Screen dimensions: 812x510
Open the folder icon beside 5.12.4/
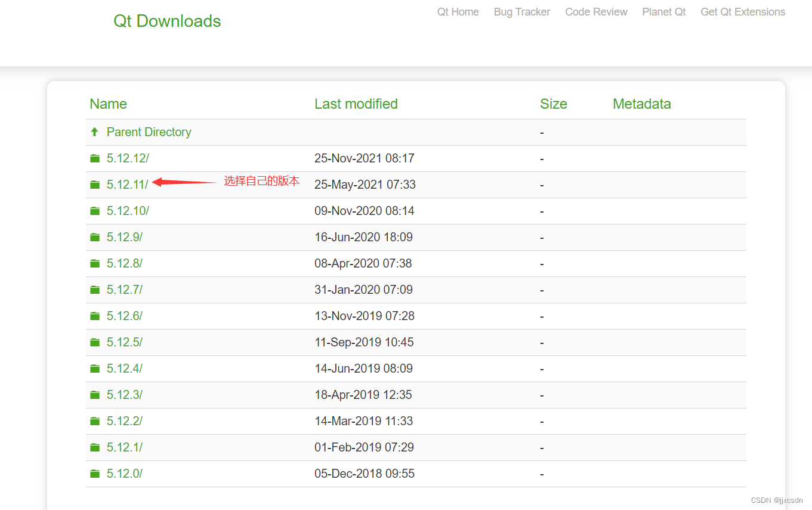[x=94, y=368]
